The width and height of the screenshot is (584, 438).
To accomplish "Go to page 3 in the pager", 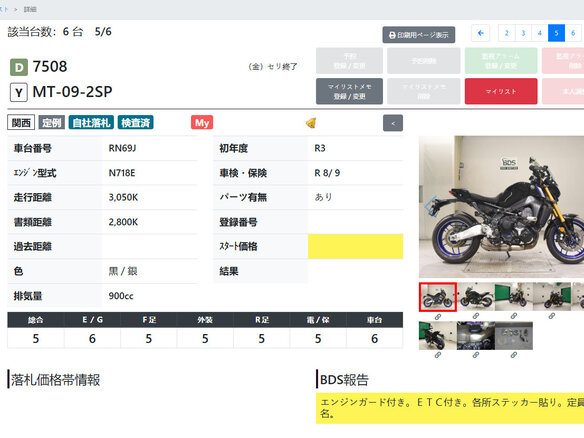I will (523, 33).
